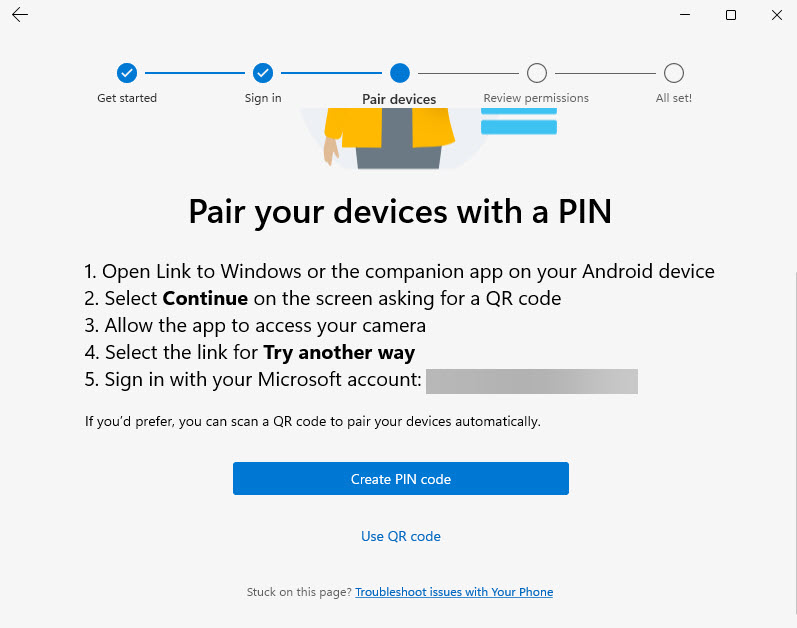
Task: Select the Review permissions step label
Action: (x=536, y=98)
